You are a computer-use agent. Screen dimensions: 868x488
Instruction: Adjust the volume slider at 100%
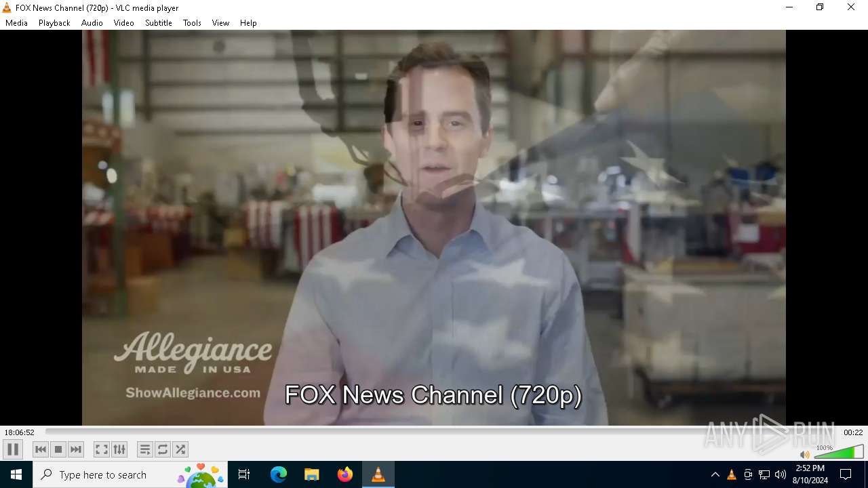pos(839,452)
